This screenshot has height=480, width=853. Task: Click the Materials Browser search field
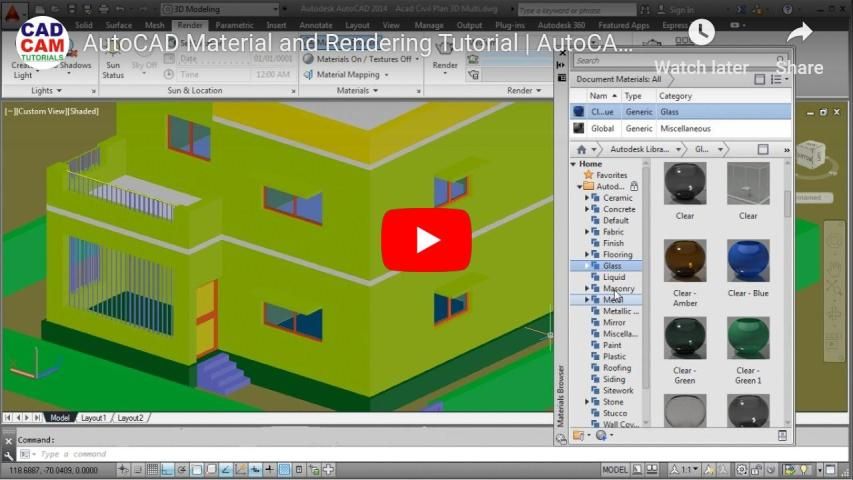(660, 61)
